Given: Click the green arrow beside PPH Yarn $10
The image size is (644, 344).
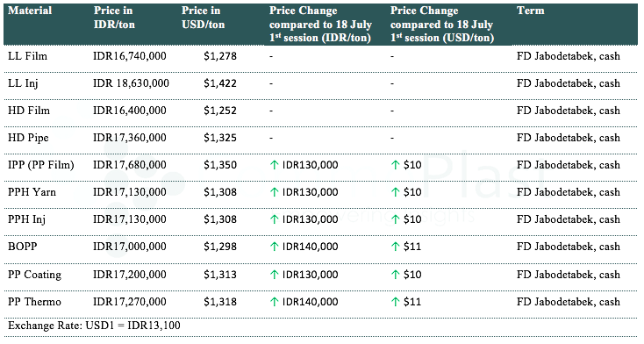Looking at the screenshot, I should point(395,192).
